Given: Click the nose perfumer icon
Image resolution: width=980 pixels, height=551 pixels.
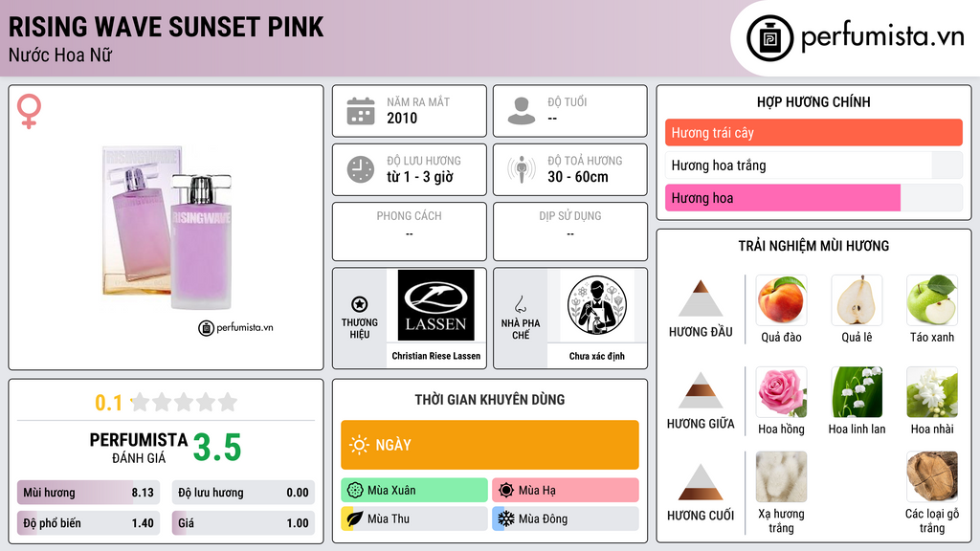Looking at the screenshot, I should click(x=520, y=304).
